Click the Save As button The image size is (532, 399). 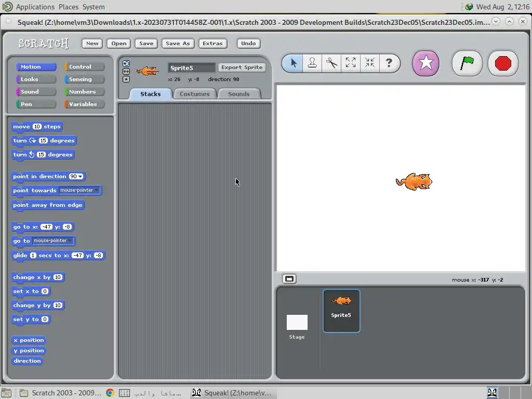point(178,44)
